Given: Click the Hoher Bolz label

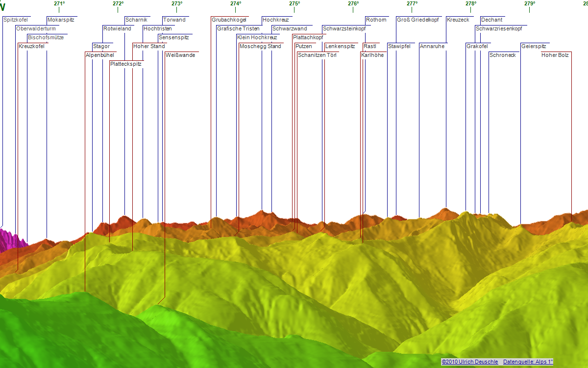Looking at the screenshot, I should (x=555, y=55).
